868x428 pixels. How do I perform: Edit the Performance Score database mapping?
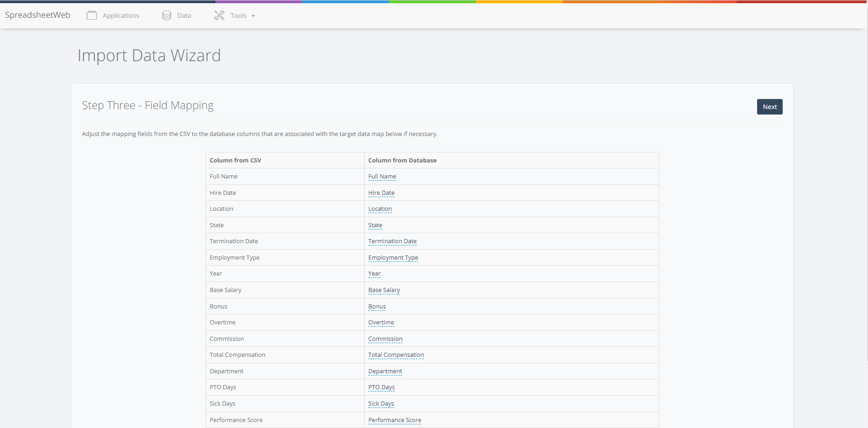(395, 420)
